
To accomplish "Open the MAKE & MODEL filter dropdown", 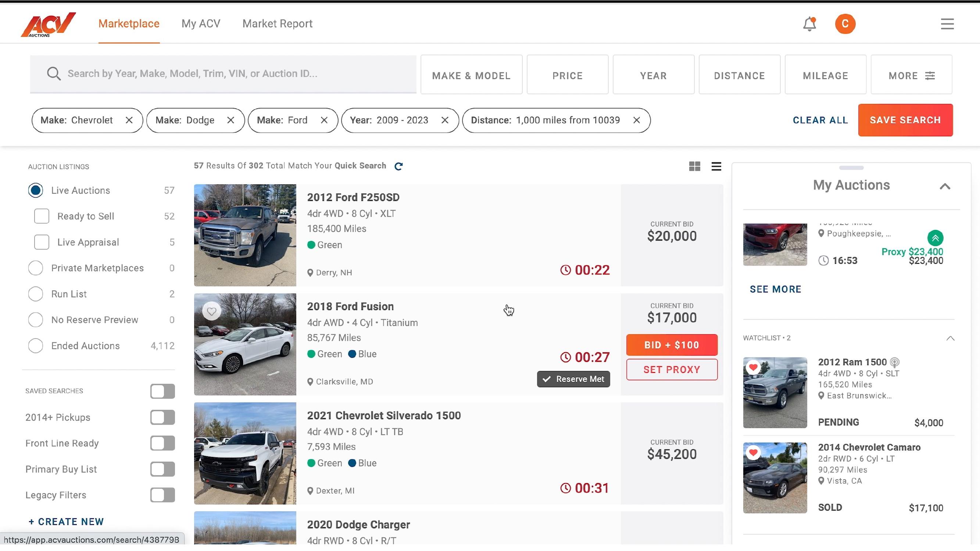I will click(x=471, y=75).
